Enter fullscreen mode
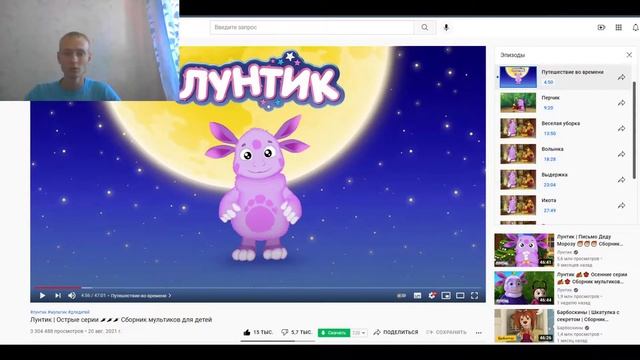This screenshot has height=360, width=640. [474, 296]
